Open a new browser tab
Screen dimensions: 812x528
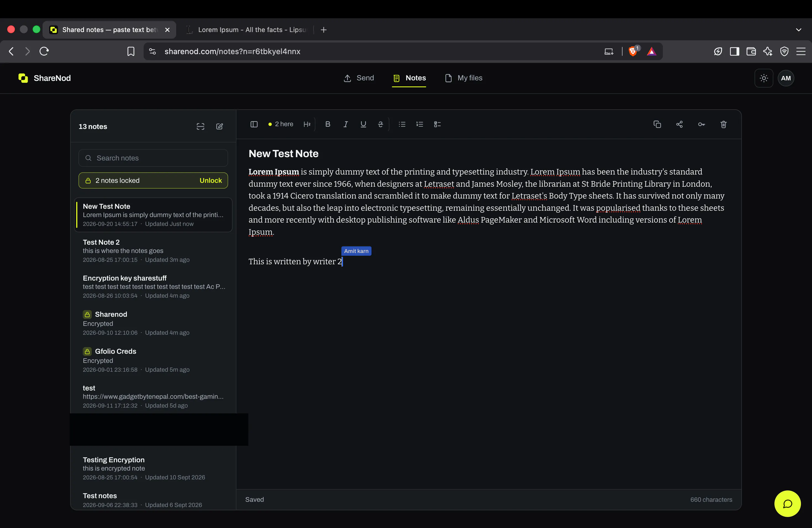point(324,30)
